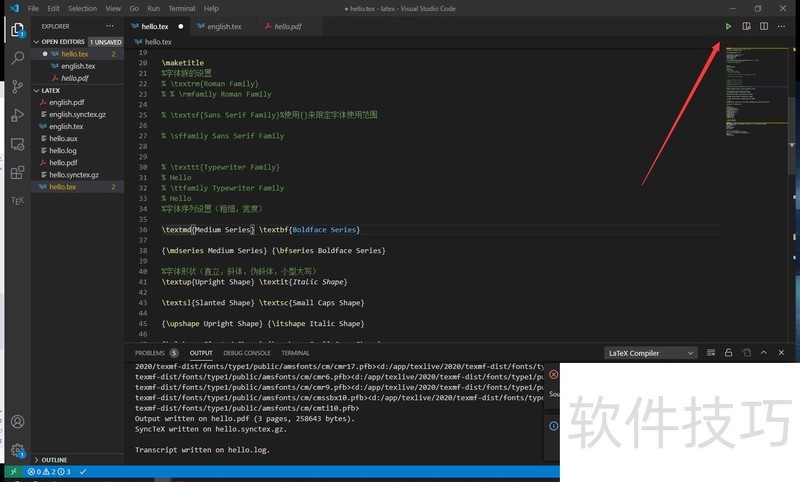Open the Terminal menu
The width and height of the screenshot is (800, 482).
click(x=181, y=8)
